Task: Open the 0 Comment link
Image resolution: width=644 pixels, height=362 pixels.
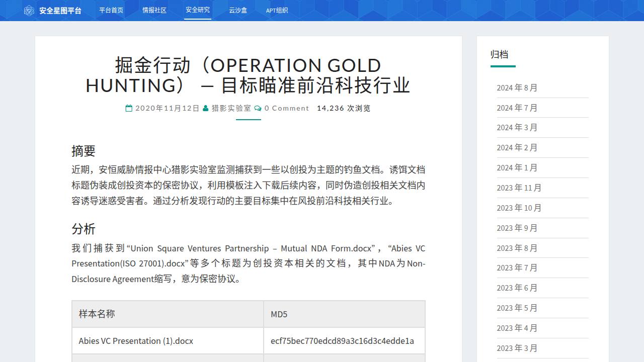Action: pos(287,108)
